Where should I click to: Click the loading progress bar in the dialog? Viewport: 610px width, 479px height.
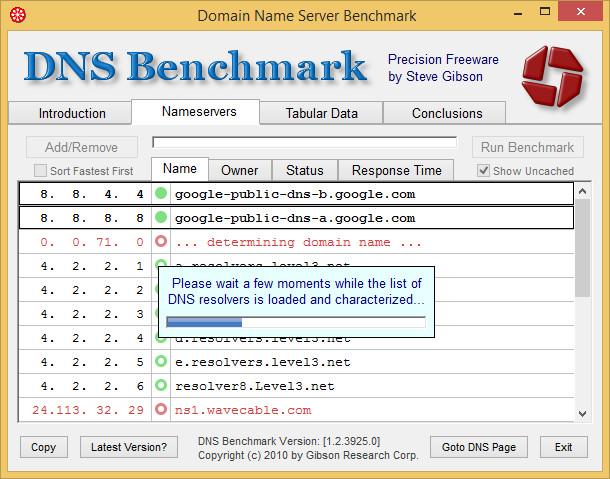pyautogui.click(x=296, y=322)
